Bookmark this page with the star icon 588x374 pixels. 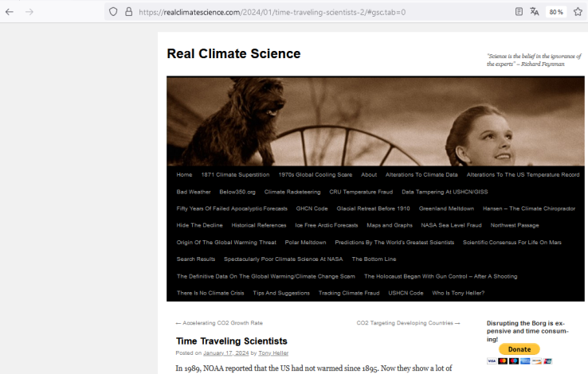pyautogui.click(x=578, y=12)
